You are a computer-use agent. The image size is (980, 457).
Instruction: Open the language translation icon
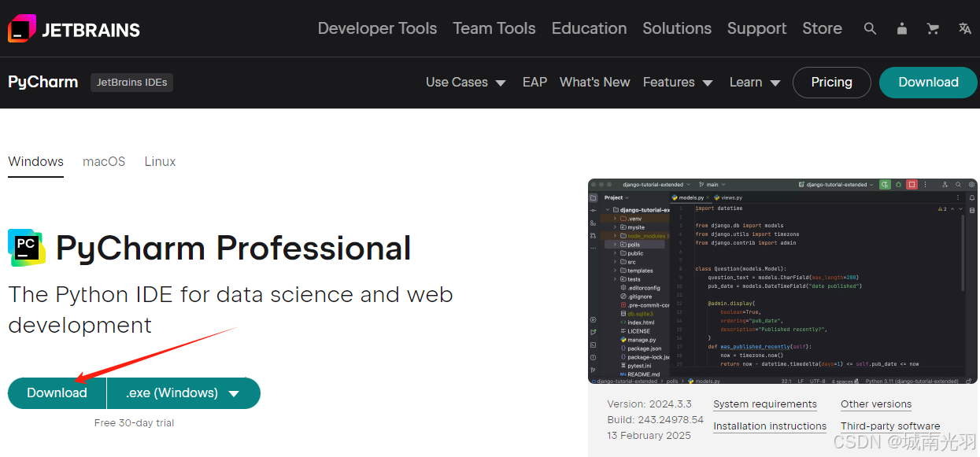pyautogui.click(x=965, y=28)
